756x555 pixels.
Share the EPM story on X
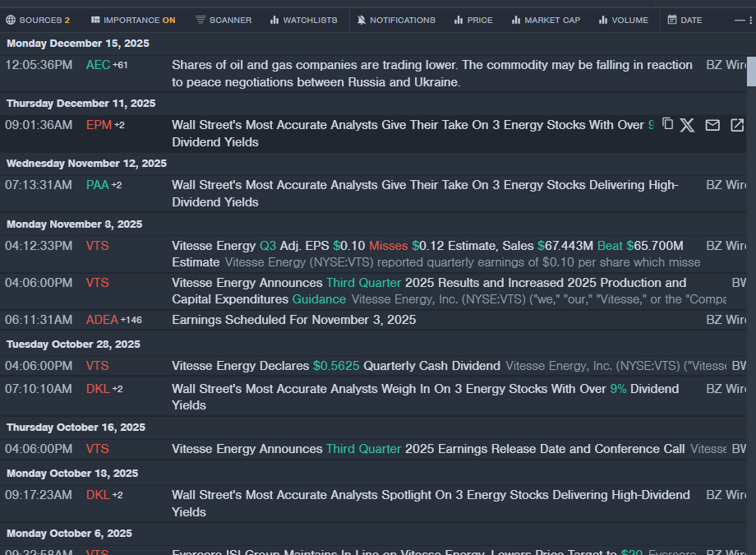click(x=687, y=125)
